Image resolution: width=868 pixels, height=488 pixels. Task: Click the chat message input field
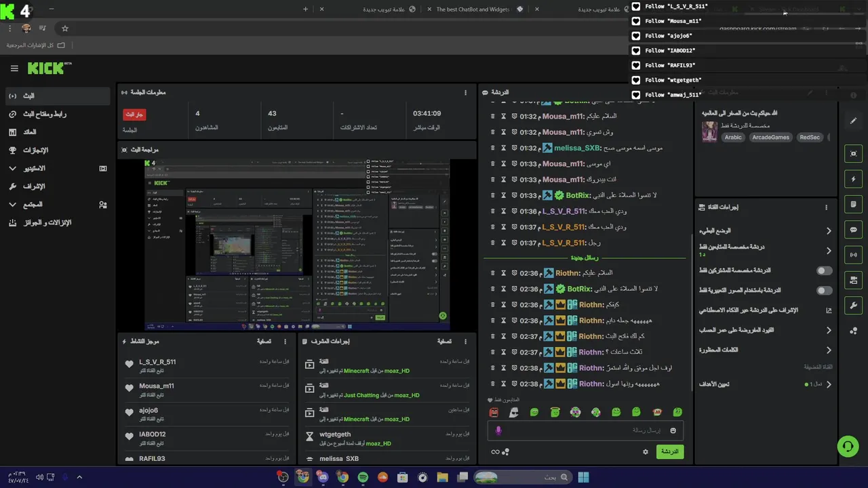pyautogui.click(x=586, y=430)
